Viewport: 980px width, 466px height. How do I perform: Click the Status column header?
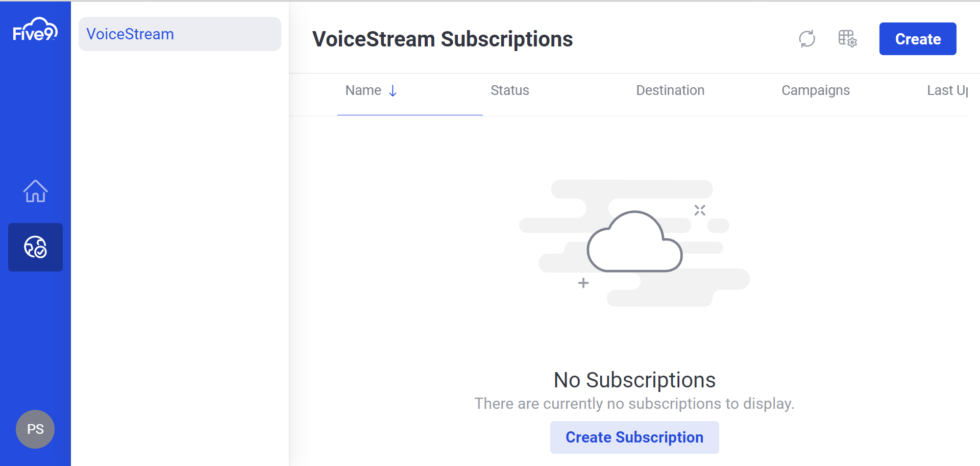(x=510, y=90)
